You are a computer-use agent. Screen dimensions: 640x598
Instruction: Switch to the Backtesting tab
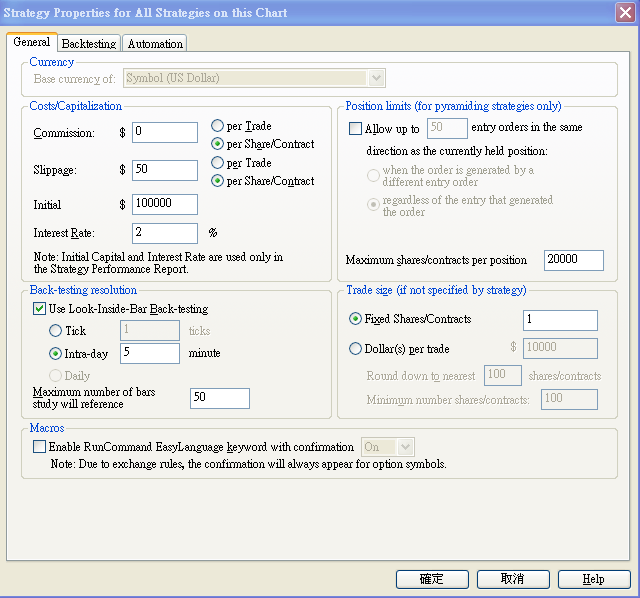pos(89,43)
